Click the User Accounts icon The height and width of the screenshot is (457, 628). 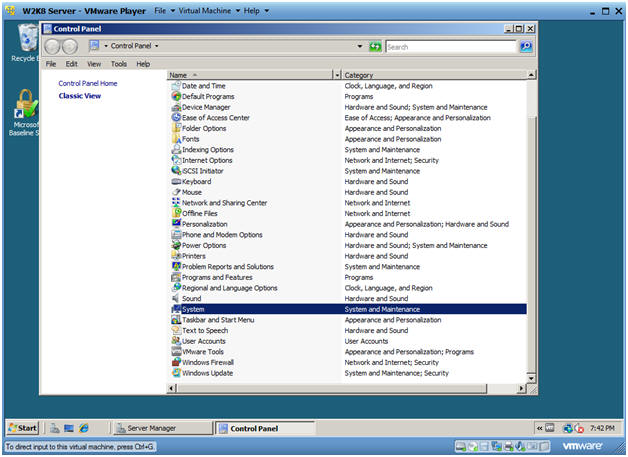[176, 341]
